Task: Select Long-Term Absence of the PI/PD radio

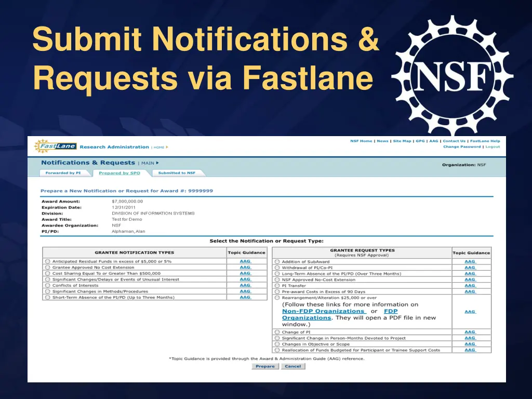Action: pos(277,274)
